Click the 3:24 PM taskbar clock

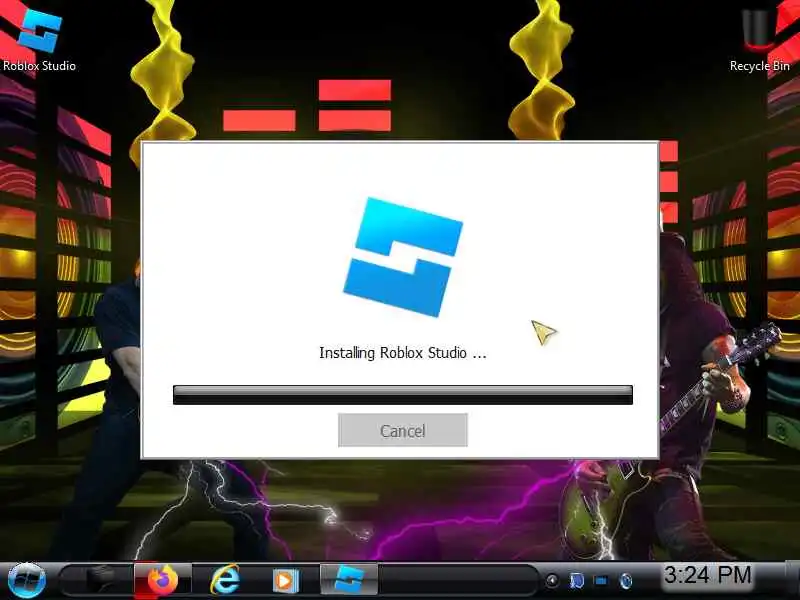708,575
